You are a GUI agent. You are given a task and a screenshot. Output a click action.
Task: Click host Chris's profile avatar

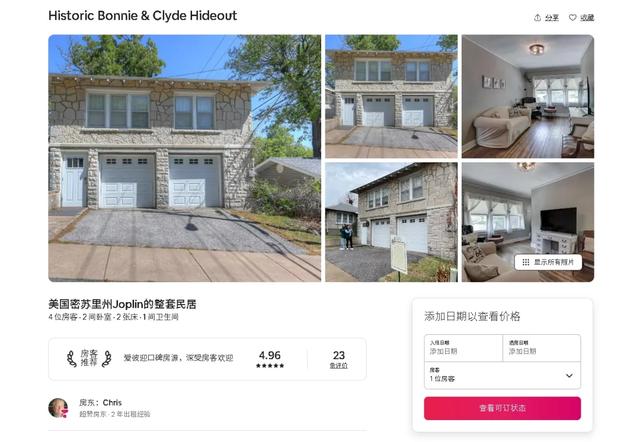58,408
